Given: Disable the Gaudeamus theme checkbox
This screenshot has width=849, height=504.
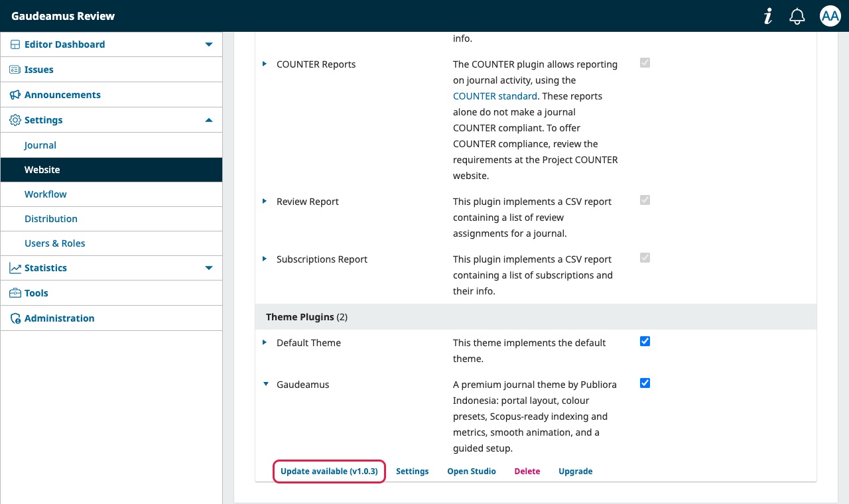Looking at the screenshot, I should 645,383.
